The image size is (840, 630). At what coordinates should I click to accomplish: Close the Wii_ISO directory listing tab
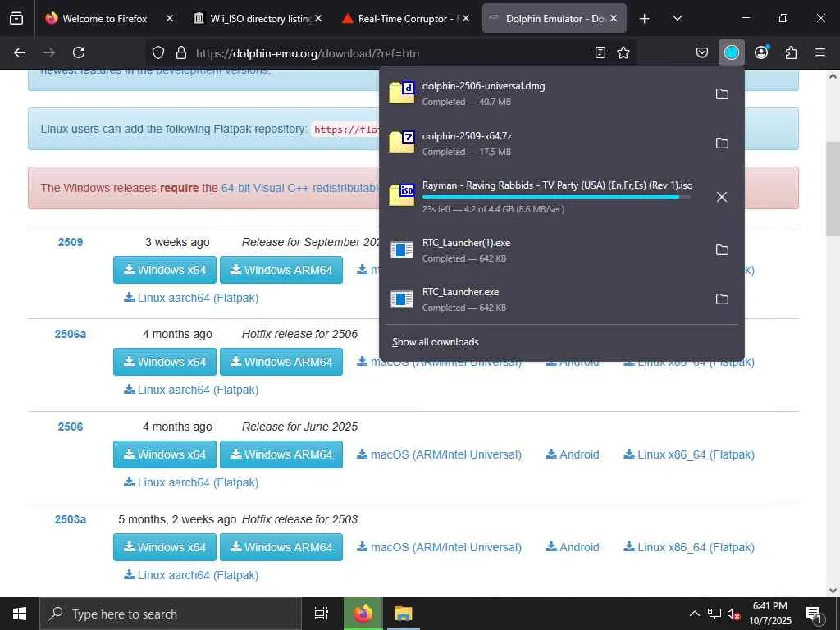pyautogui.click(x=318, y=18)
